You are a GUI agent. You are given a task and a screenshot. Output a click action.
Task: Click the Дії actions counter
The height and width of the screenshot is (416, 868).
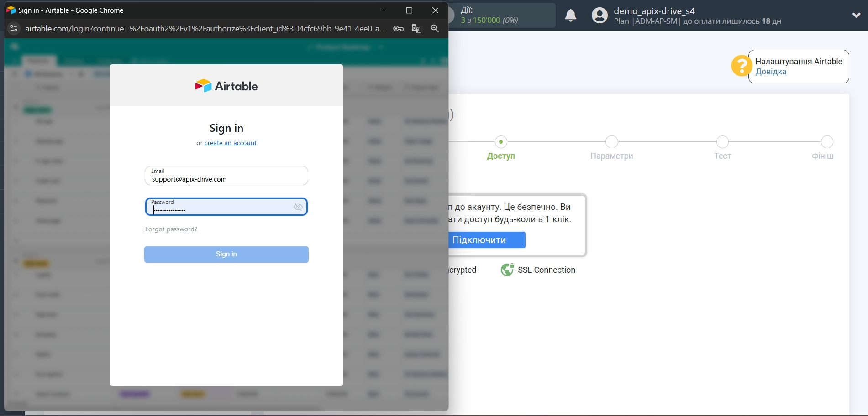pos(501,15)
